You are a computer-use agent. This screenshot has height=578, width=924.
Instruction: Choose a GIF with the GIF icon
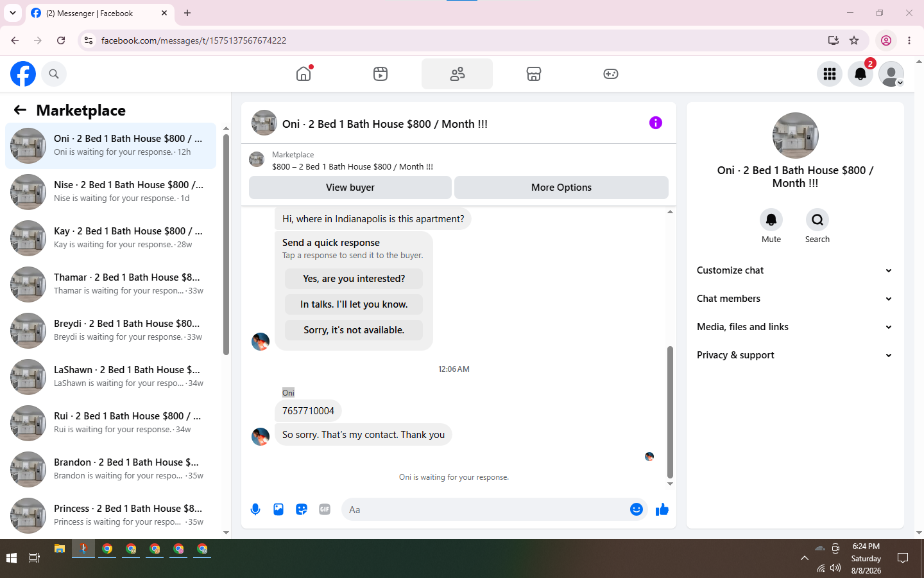pos(325,509)
